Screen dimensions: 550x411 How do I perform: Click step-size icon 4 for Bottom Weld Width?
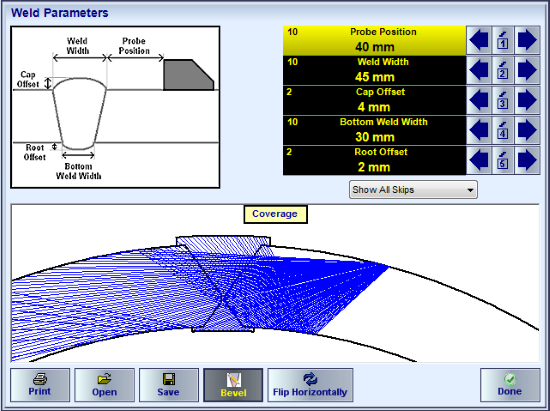click(x=503, y=130)
